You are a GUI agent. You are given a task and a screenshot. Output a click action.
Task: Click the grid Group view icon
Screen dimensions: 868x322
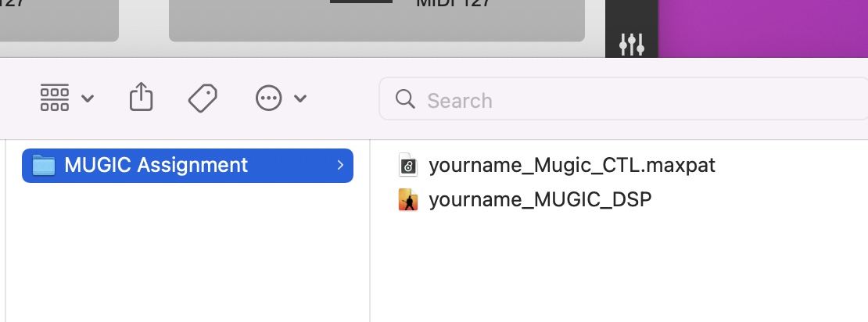tap(55, 98)
